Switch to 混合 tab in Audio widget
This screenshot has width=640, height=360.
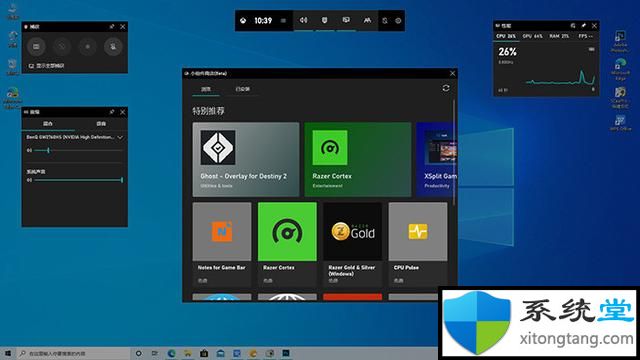coord(48,124)
